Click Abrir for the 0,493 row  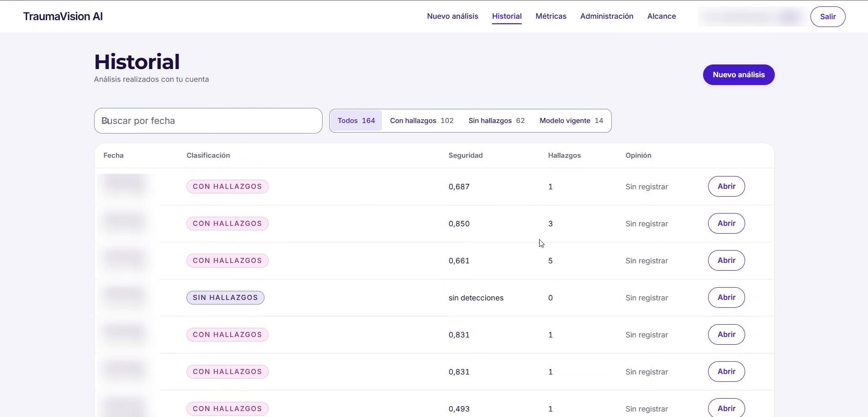(726, 408)
